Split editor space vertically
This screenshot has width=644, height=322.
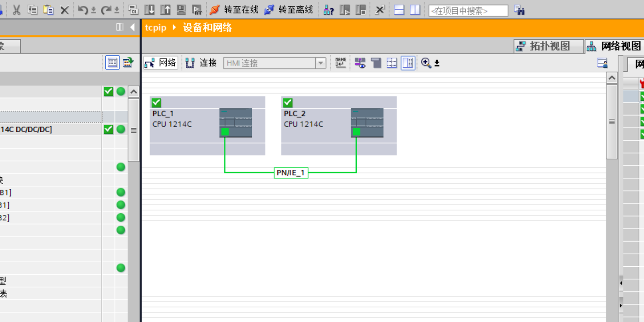click(x=415, y=10)
